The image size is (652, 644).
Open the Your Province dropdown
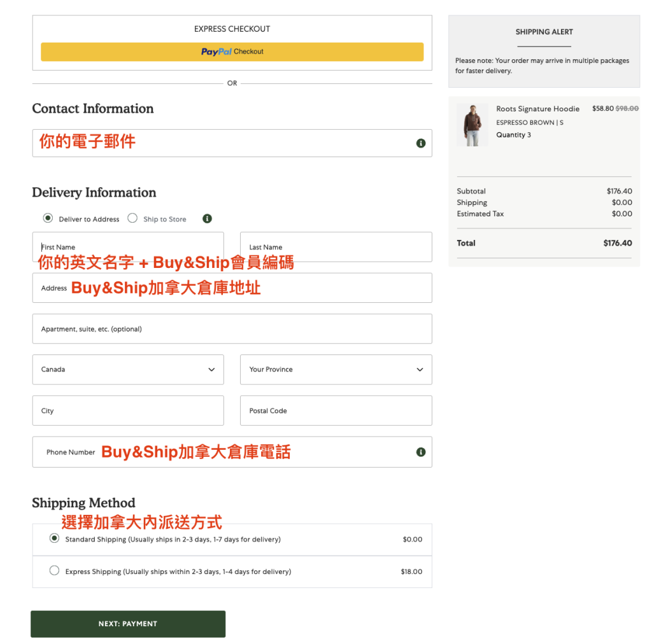coord(336,370)
